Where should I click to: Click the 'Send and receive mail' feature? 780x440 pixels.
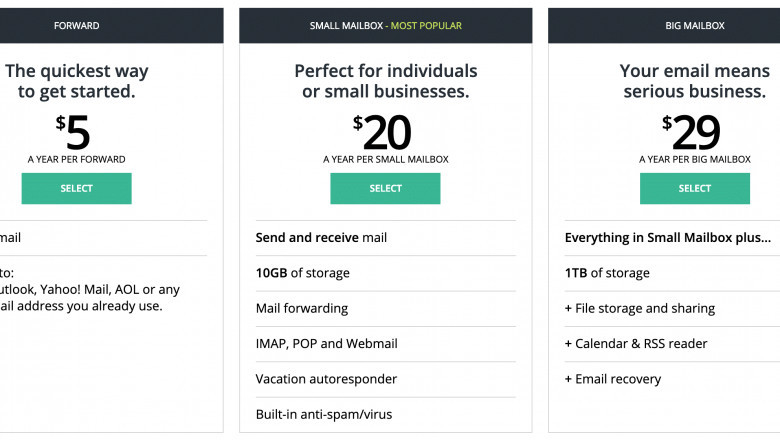pyautogui.click(x=321, y=238)
